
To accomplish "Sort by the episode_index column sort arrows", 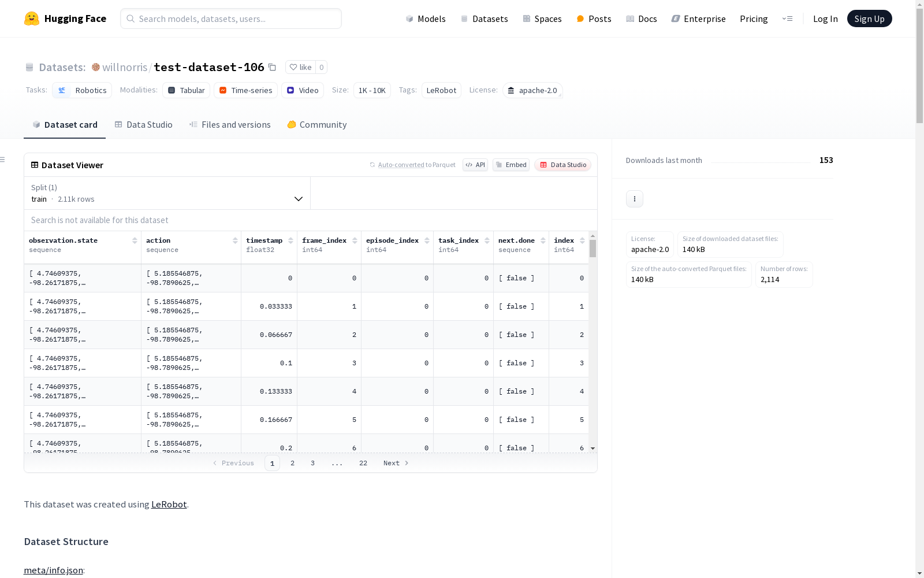I will click(427, 240).
